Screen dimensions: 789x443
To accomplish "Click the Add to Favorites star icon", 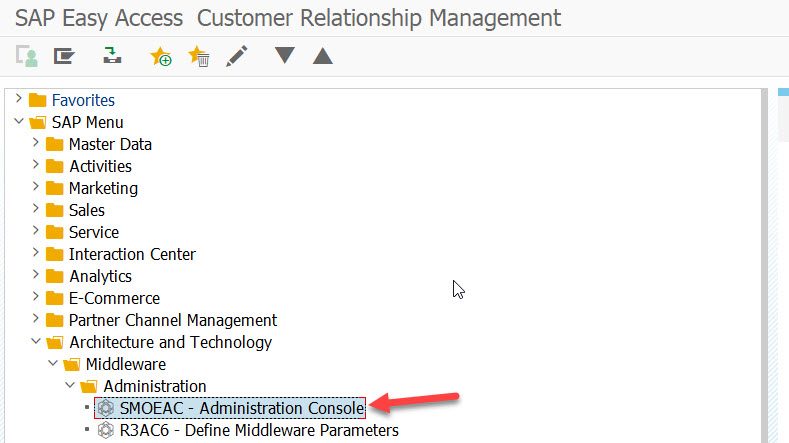I will pos(160,57).
